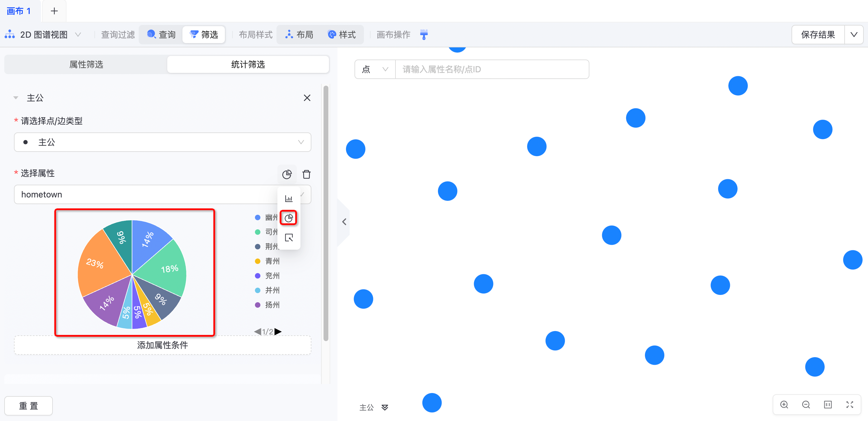Collapse the 主公 filter section

point(15,98)
